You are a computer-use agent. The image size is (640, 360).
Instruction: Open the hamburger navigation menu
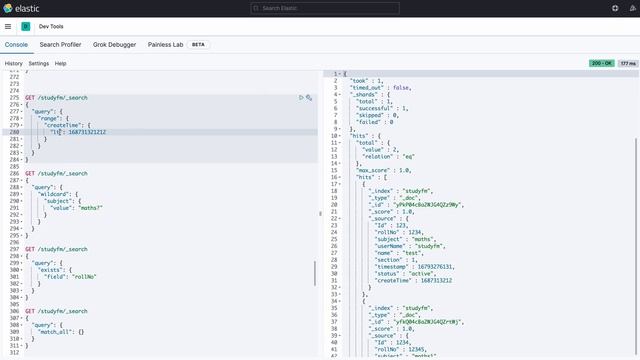click(8, 27)
